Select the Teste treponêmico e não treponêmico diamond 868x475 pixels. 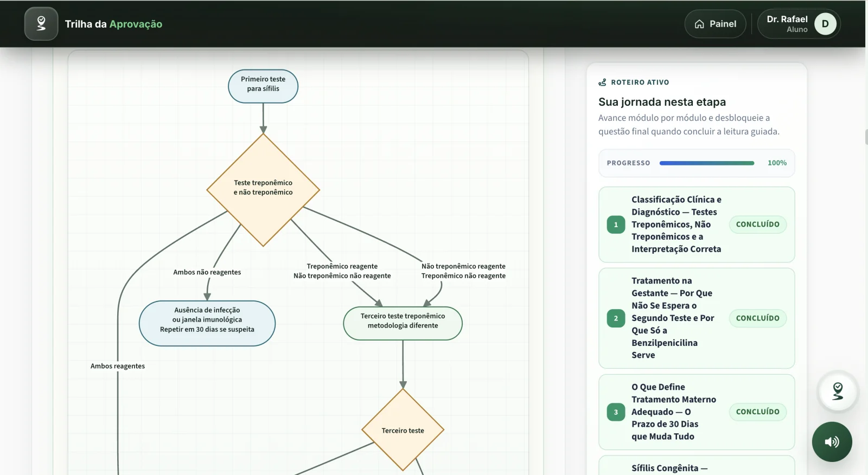pos(263,190)
